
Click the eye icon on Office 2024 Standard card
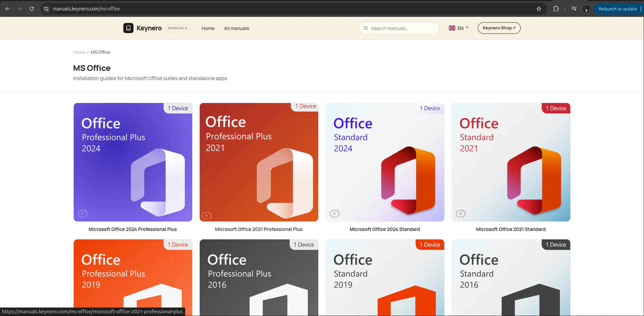click(x=335, y=213)
